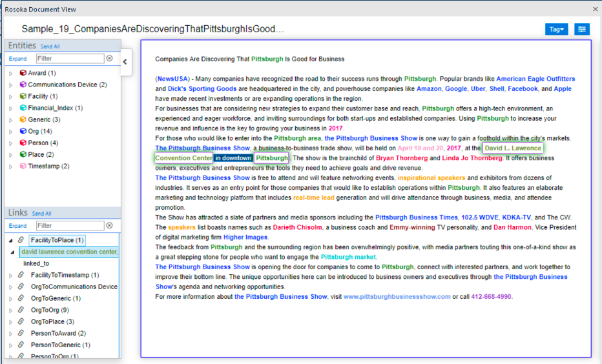Select the linked_to tree row
Viewport: 602px width, 364px height.
coord(36,263)
